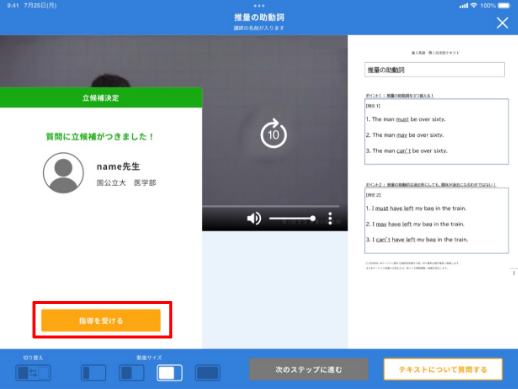Click 'I can't have left my bag' sentence

(417, 240)
